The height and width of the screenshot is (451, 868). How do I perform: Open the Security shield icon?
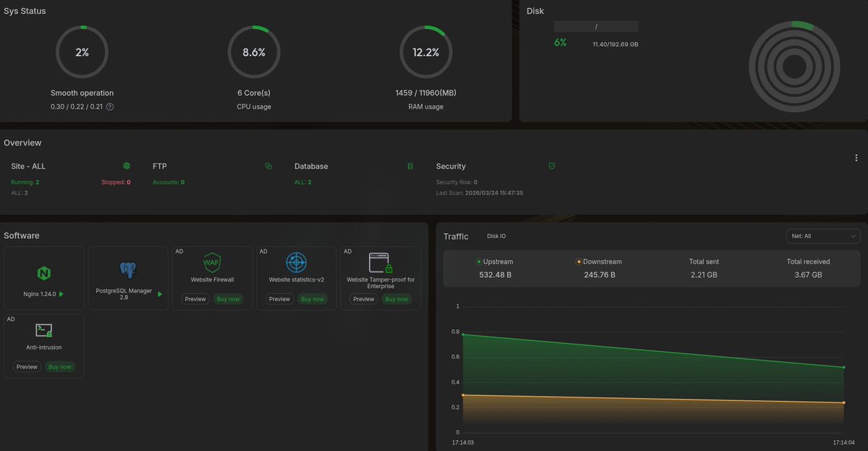tap(552, 166)
